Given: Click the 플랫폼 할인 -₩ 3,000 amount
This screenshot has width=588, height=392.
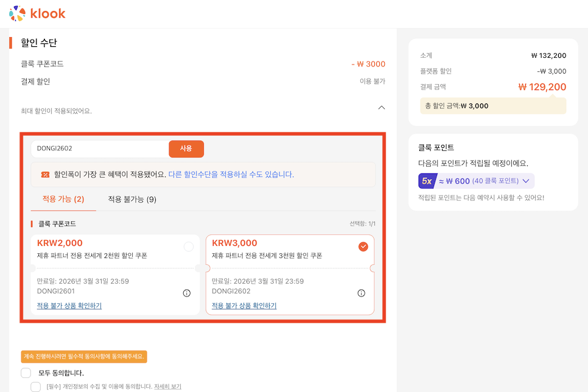Looking at the screenshot, I should point(551,71).
